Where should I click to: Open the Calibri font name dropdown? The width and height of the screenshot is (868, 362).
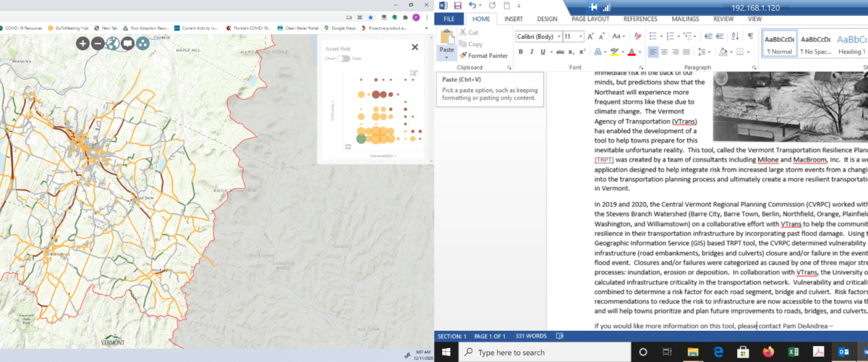click(x=558, y=36)
